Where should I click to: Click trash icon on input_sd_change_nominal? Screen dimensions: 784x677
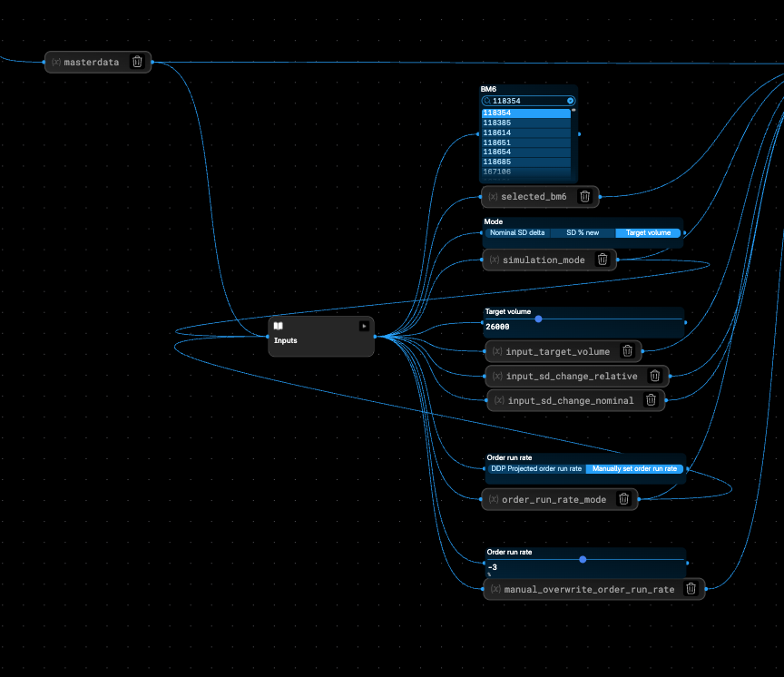click(651, 400)
